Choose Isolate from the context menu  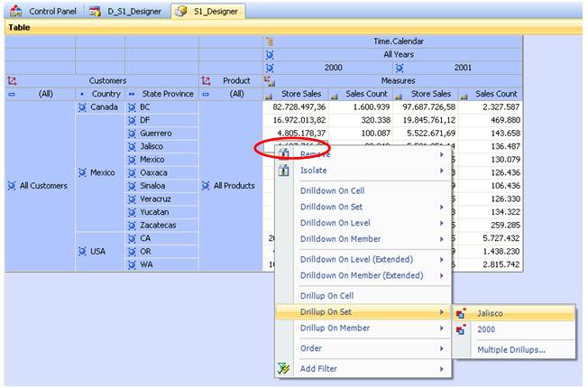click(363, 171)
